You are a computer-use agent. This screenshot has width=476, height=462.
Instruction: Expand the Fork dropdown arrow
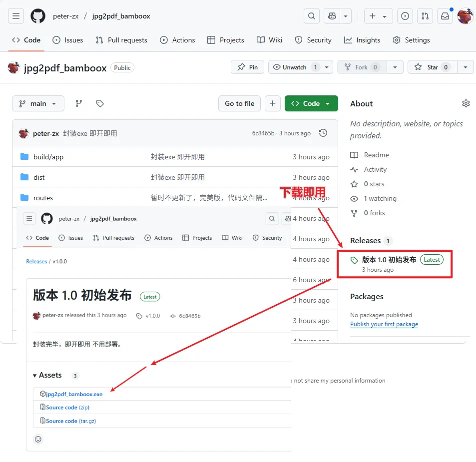coord(395,67)
